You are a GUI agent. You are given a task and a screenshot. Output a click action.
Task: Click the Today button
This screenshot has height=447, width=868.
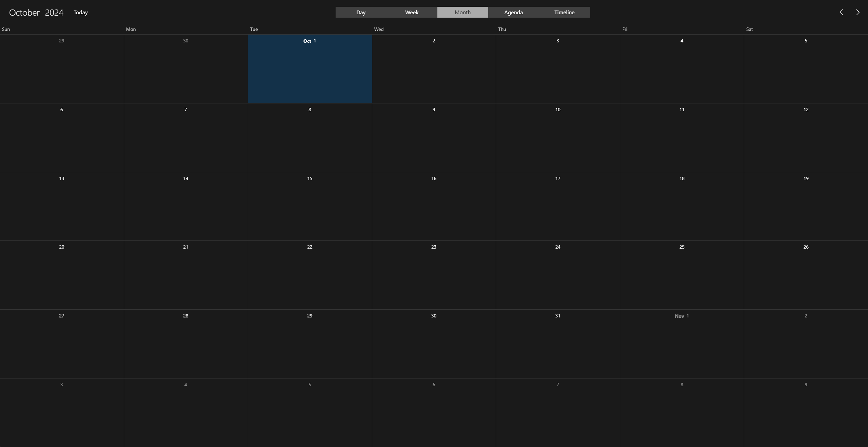coord(80,12)
